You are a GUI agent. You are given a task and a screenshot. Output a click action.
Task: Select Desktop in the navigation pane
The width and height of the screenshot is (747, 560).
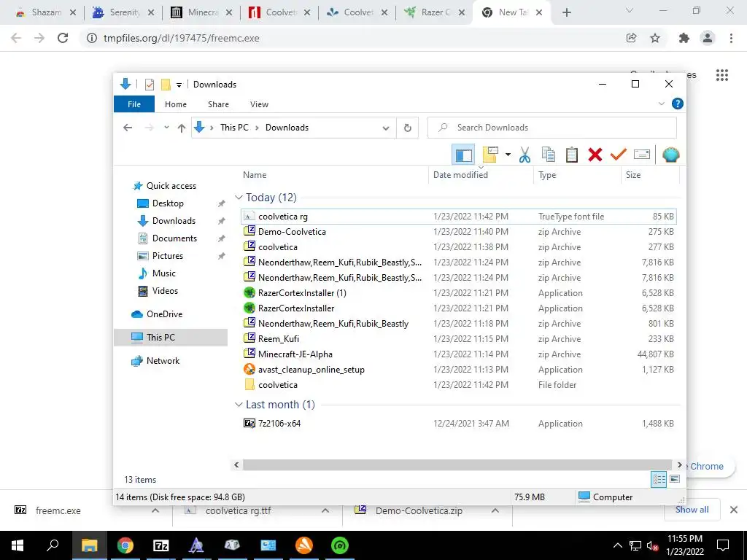[x=160, y=203]
